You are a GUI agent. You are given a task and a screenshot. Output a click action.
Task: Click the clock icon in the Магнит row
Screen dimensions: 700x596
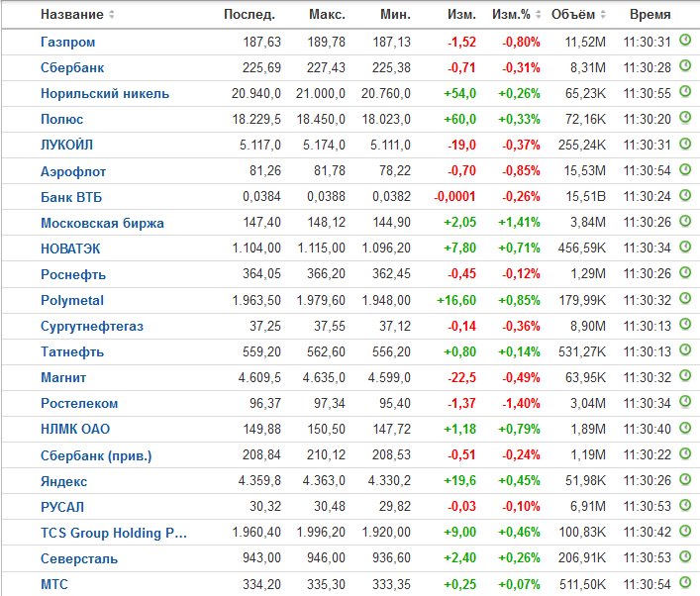point(685,376)
